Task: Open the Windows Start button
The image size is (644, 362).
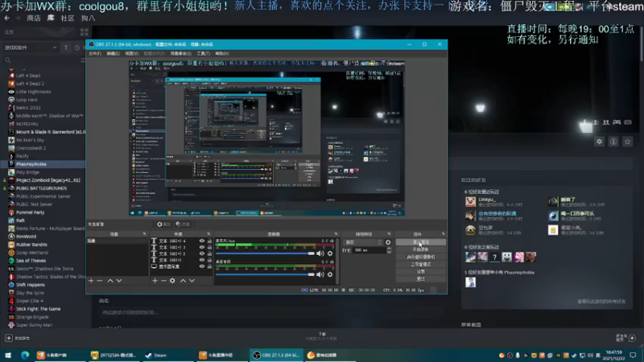Action: tap(8, 355)
